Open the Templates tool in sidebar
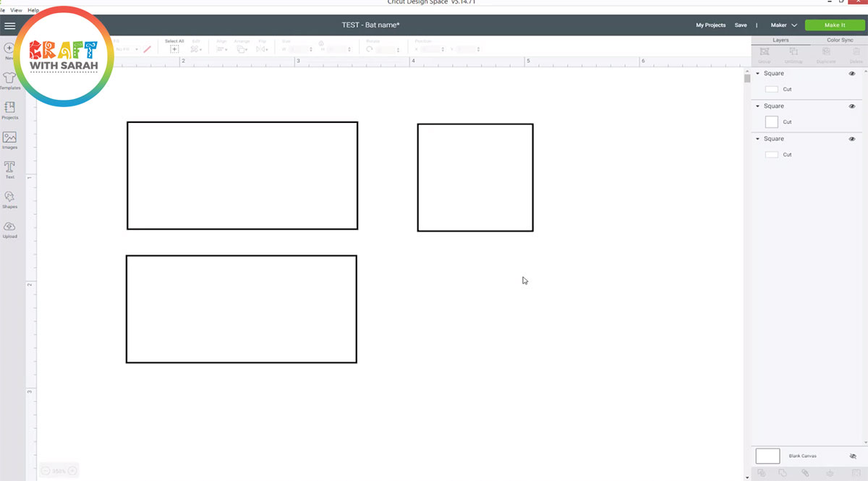This screenshot has width=868, height=481. point(10,80)
